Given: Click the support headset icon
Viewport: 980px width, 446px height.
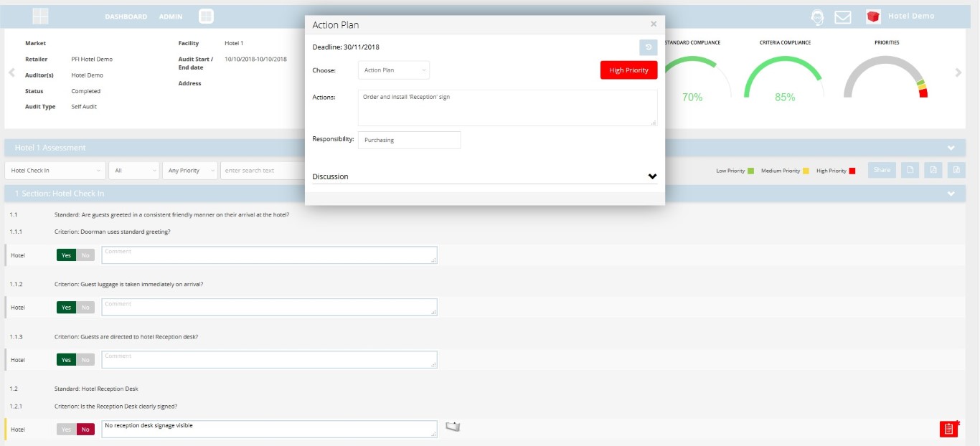Looking at the screenshot, I should (x=816, y=16).
